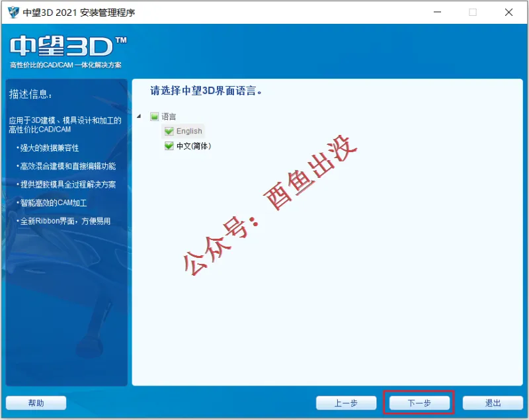Minimize the installer window
Screen dimensions: 529x420
coord(437,12)
